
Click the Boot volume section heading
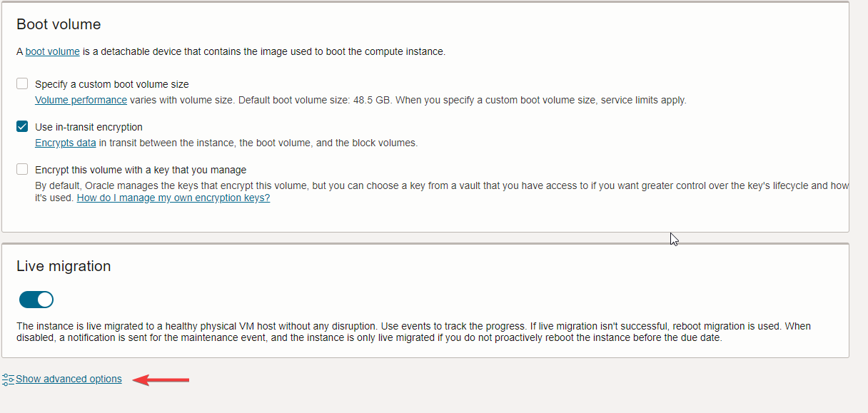tap(59, 24)
